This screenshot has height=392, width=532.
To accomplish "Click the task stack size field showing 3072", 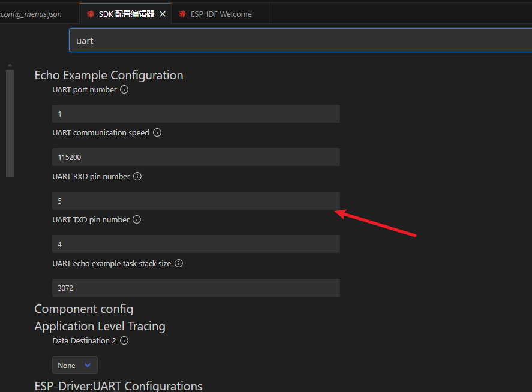I will (196, 288).
